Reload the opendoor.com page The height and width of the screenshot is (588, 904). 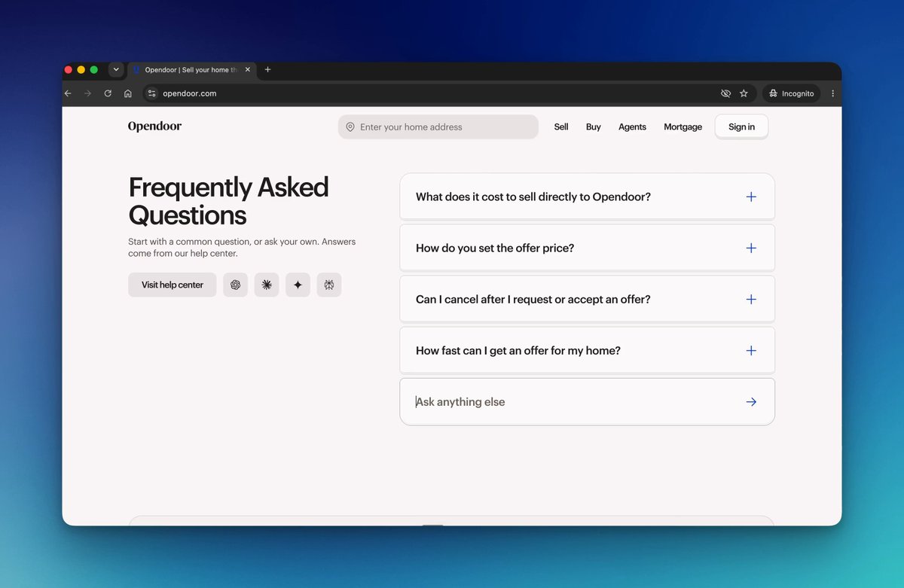pyautogui.click(x=108, y=93)
